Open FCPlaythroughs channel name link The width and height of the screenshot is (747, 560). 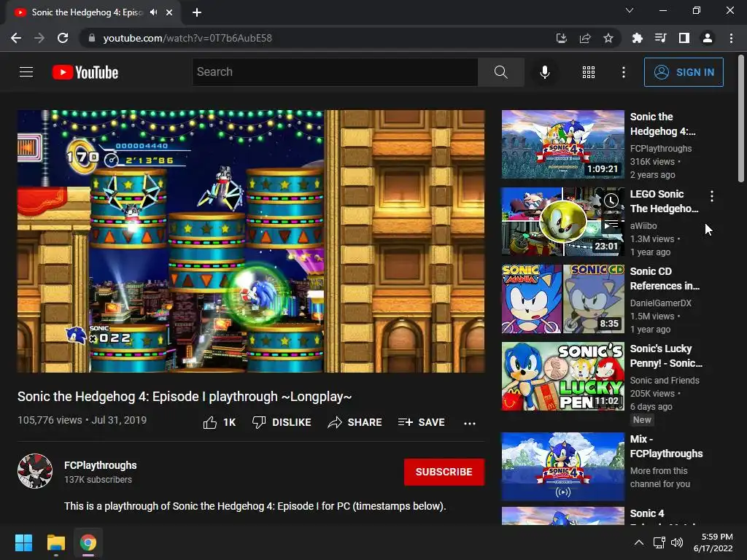point(101,465)
